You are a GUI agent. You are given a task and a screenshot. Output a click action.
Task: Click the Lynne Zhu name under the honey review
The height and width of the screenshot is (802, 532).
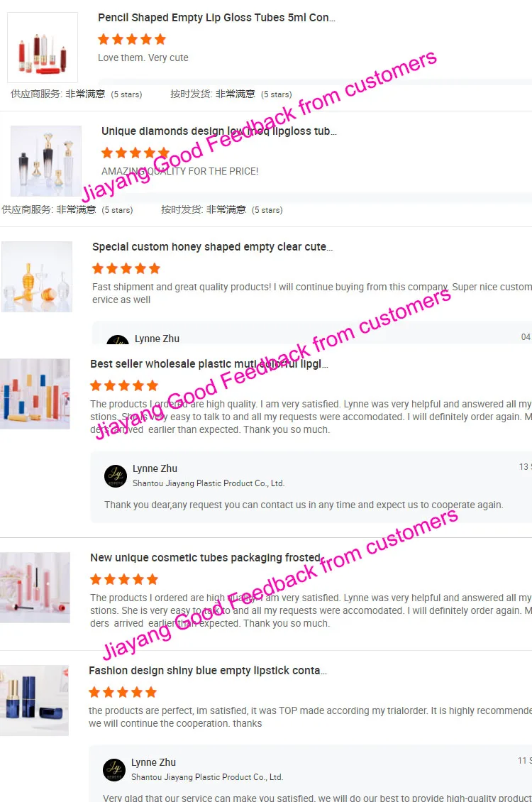pos(157,339)
